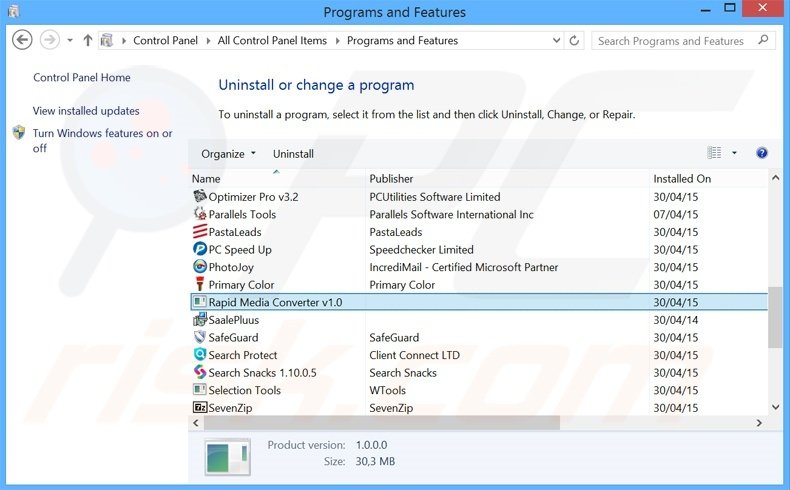Click the scroll down arrow of list
Viewport: 790px width, 490px height.
click(775, 407)
